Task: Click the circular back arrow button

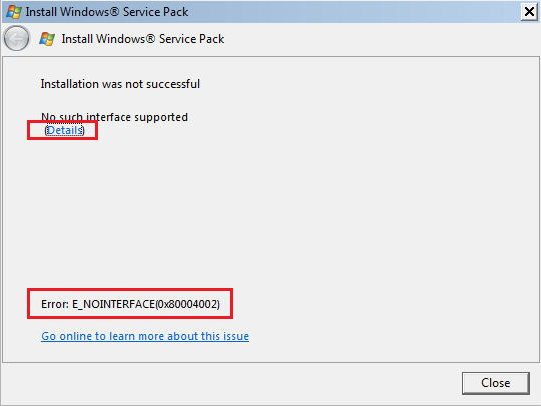Action: point(16,38)
